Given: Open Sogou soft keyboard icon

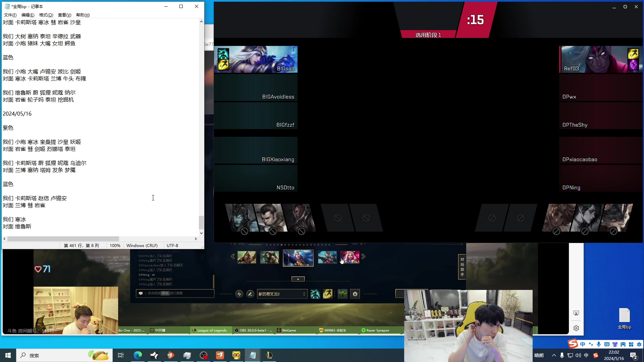Looking at the screenshot, I should click(607, 344).
